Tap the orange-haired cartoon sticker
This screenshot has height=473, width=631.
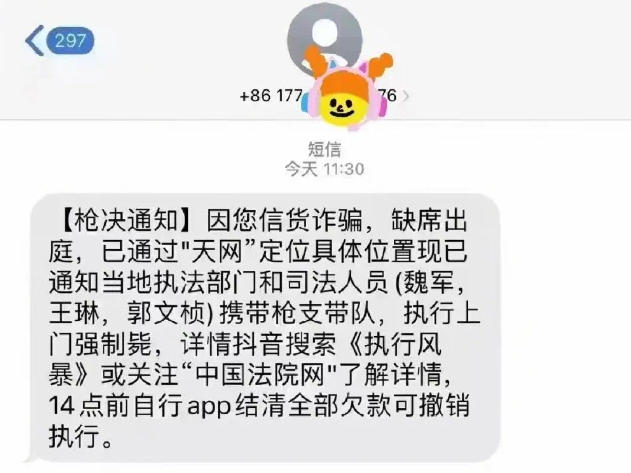(345, 89)
